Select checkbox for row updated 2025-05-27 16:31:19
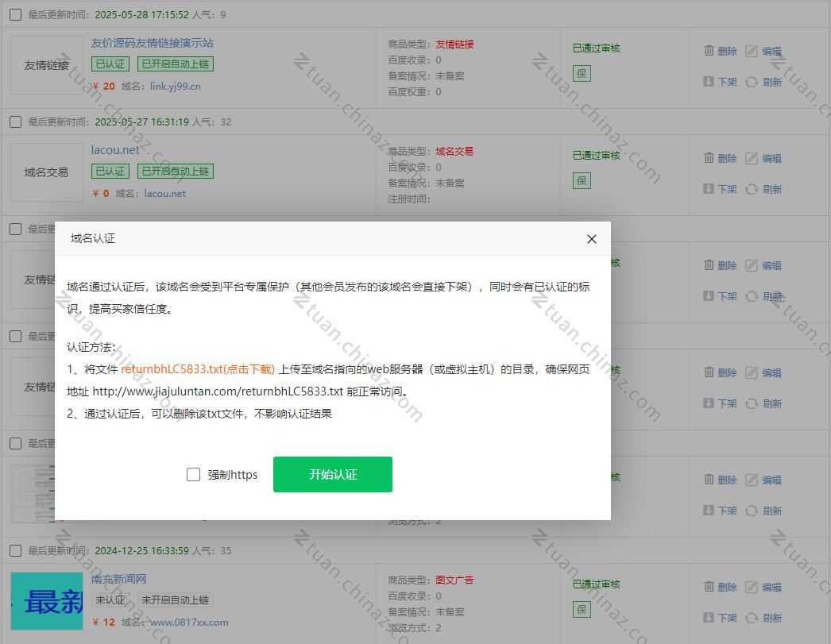This screenshot has width=831, height=644. (x=15, y=121)
